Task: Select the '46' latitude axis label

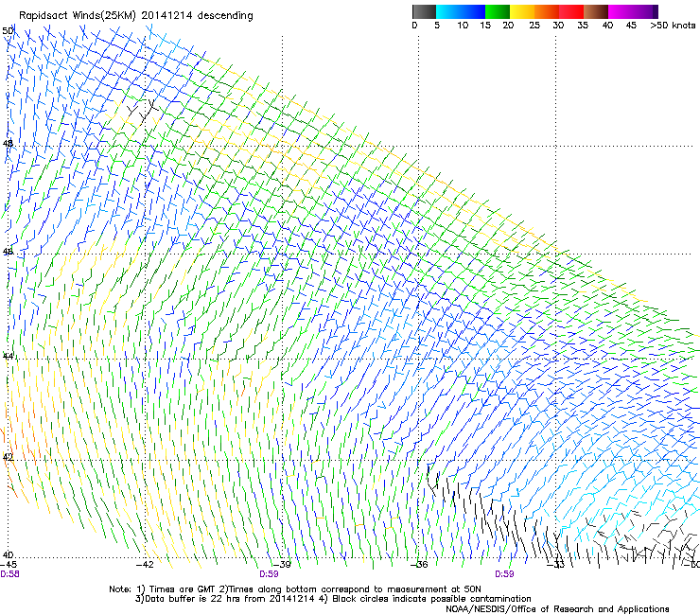Action: click(8, 252)
